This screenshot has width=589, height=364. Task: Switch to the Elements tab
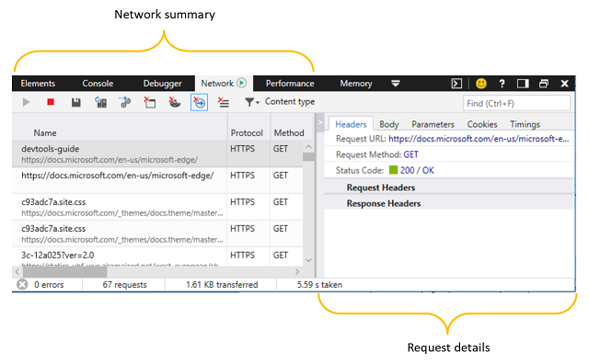38,84
